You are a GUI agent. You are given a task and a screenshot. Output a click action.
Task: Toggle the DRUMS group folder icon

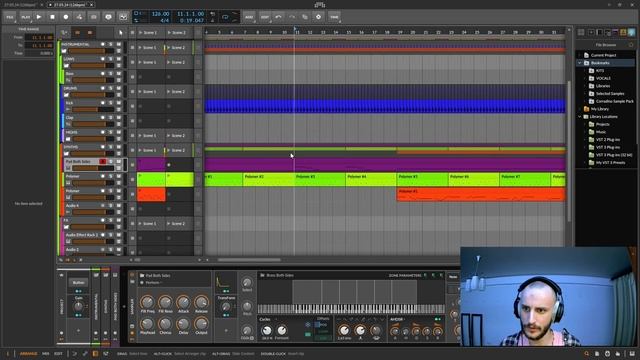coord(66,95)
